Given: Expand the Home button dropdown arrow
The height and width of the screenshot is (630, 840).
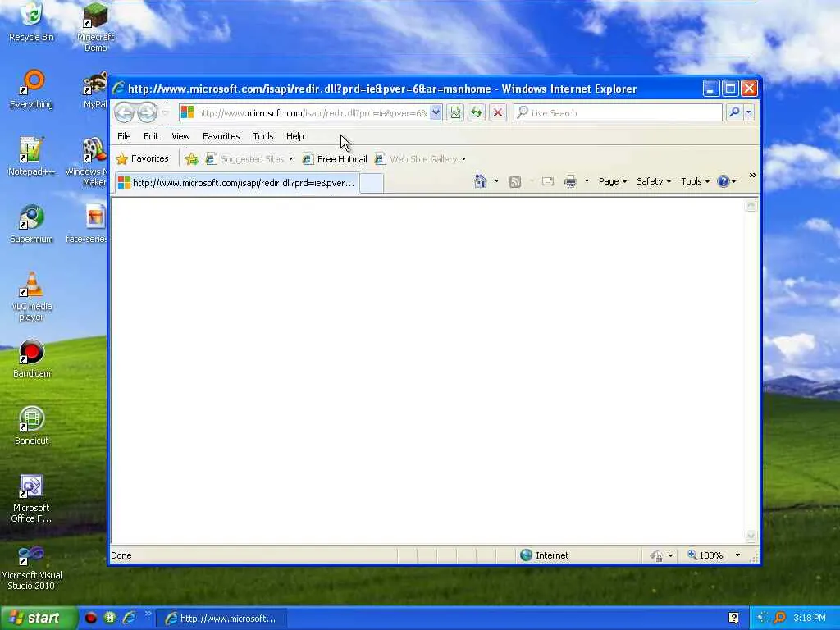Looking at the screenshot, I should pos(496,181).
